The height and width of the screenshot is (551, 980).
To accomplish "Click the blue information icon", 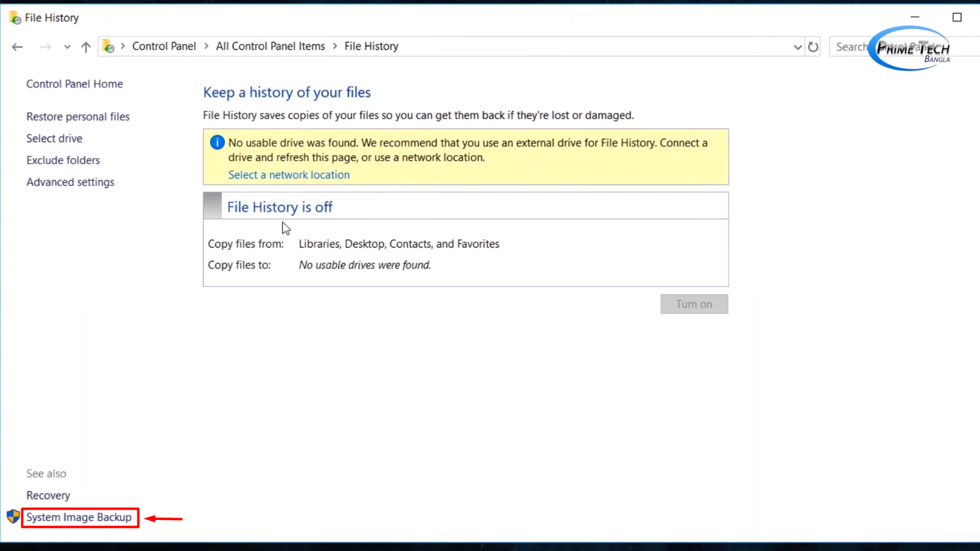I will (217, 142).
